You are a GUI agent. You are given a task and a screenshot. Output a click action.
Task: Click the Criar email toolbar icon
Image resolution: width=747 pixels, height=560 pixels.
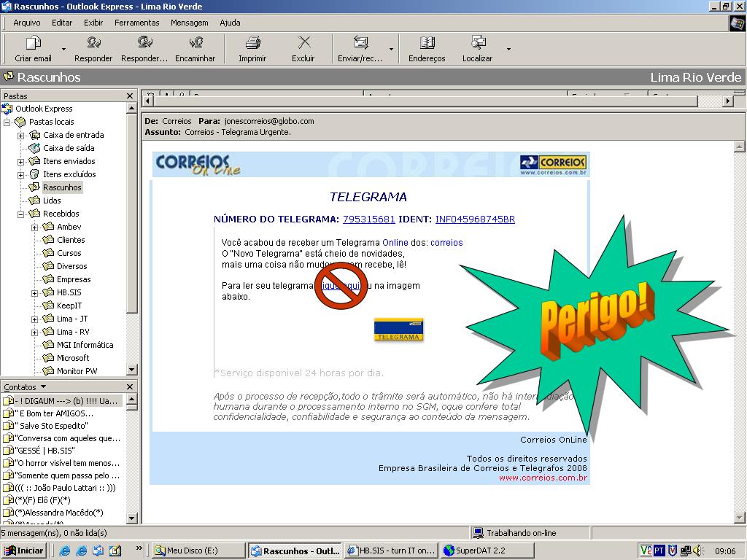pyautogui.click(x=33, y=43)
